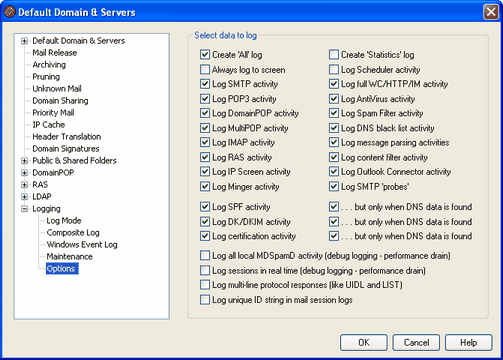Screen dimensions: 503x360
Task: Disable Log AntiVirus activity checkbox
Action: (x=334, y=99)
